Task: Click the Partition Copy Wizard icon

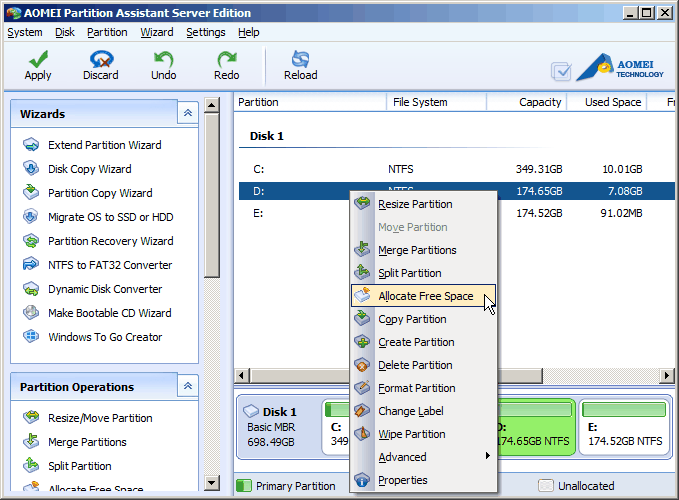Action: (31, 193)
